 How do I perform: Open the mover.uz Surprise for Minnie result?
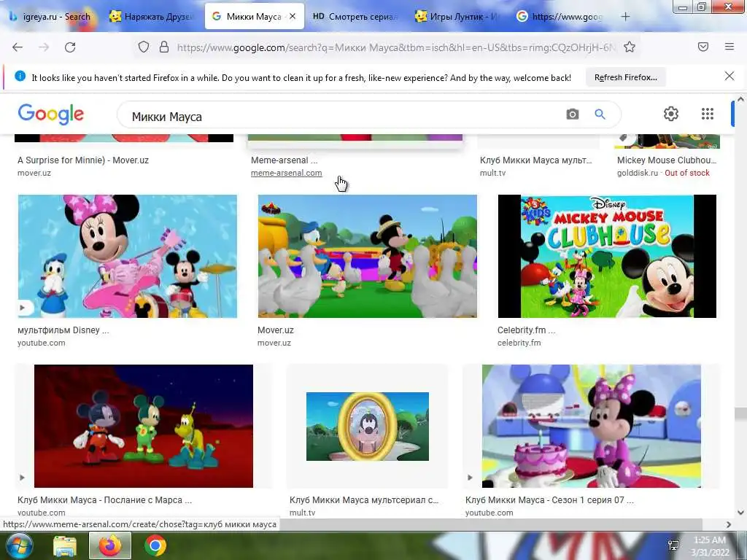tap(83, 160)
